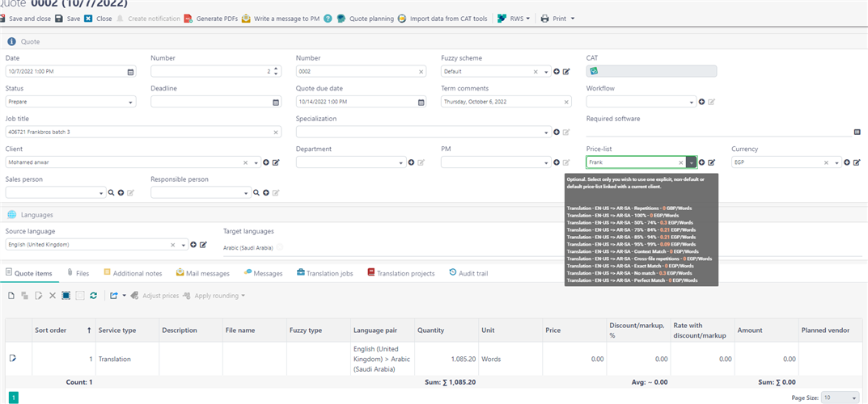This screenshot has width=868, height=404.
Task: Click the edit icon on the Translation row
Action: (x=12, y=358)
